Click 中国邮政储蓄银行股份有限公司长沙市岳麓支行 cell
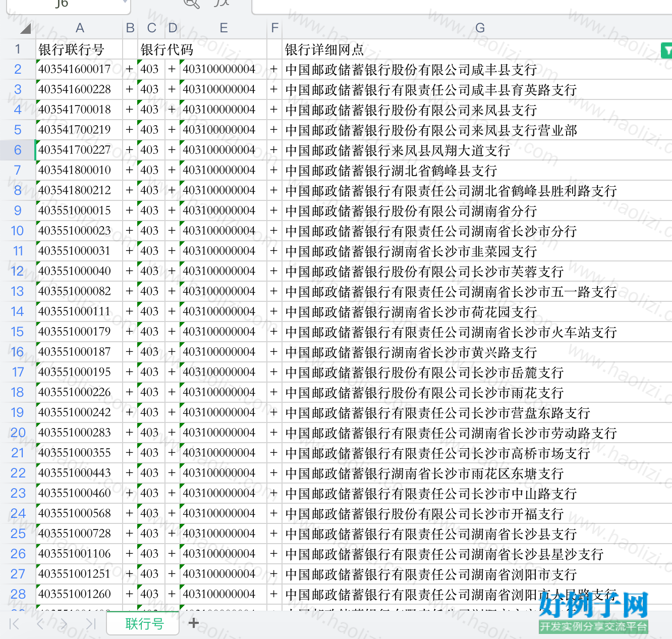Screen dimensions: 672x639 tap(477, 372)
